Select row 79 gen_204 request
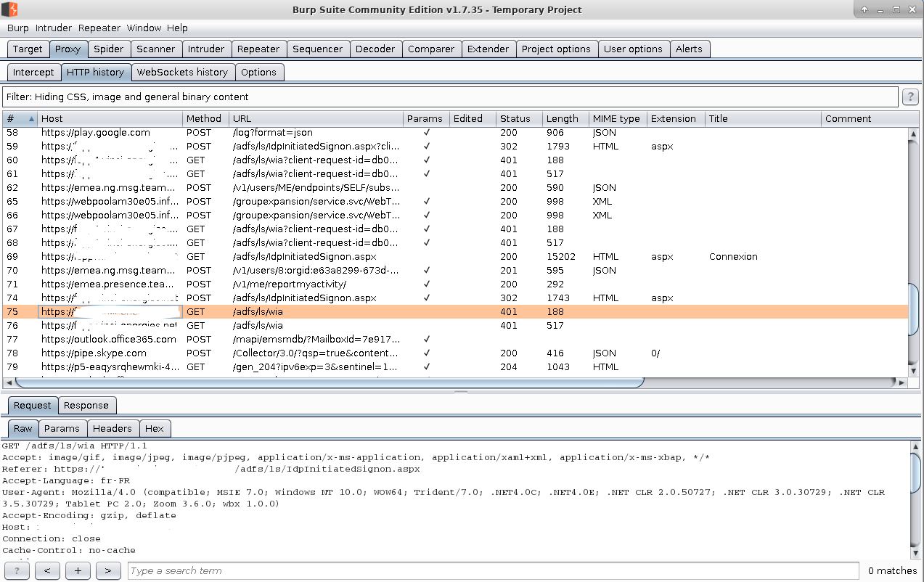Image resolution: width=924 pixels, height=582 pixels. point(455,366)
